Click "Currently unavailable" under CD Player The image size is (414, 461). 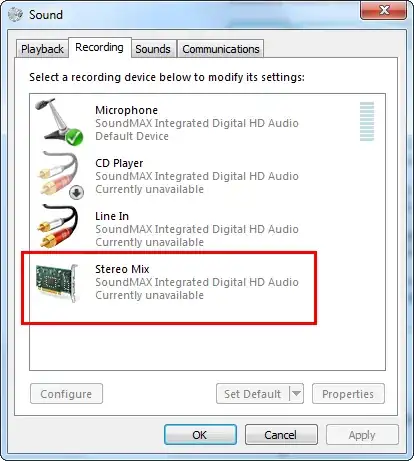tap(149, 189)
